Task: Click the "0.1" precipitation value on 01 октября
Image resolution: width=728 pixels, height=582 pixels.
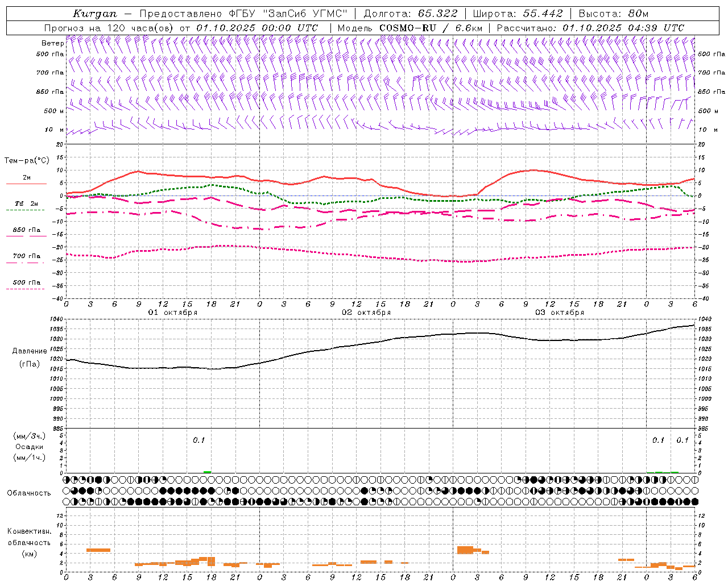Action: point(198,440)
